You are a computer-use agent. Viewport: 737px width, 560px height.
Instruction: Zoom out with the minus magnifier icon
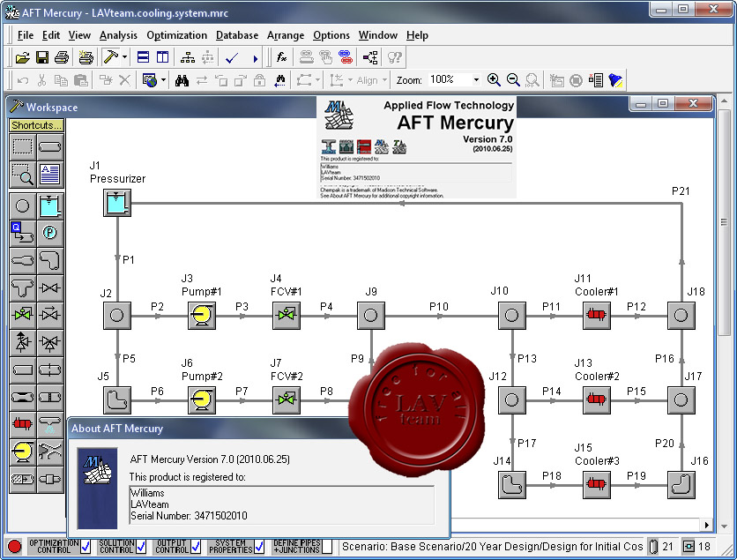pos(513,80)
